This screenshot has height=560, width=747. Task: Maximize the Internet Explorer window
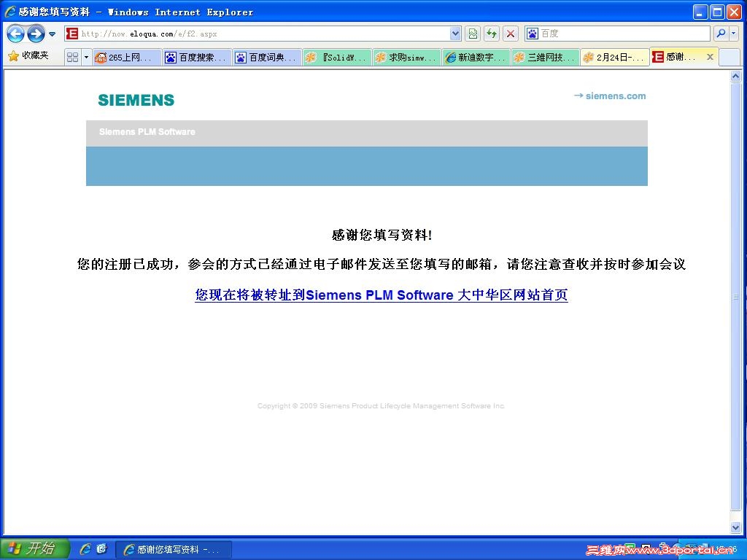pyautogui.click(x=717, y=12)
